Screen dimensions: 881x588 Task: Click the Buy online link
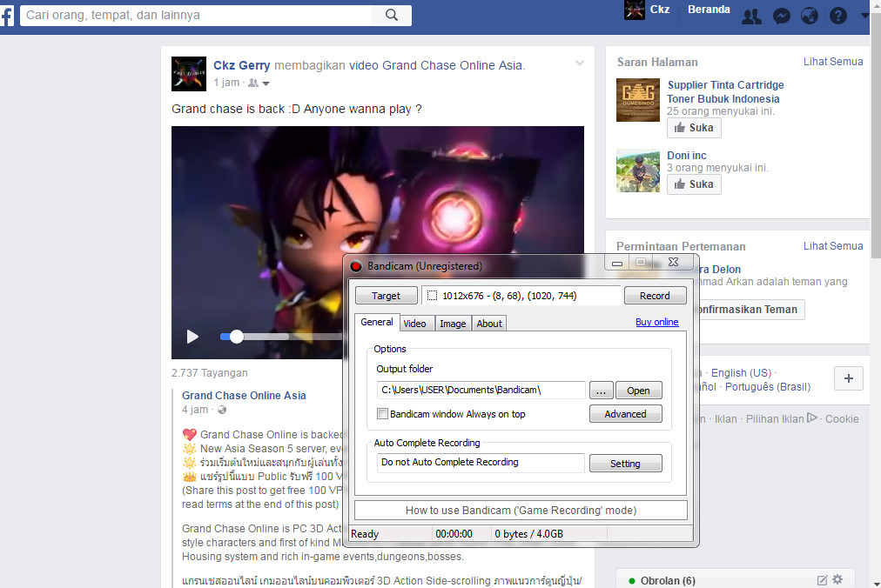tap(656, 322)
